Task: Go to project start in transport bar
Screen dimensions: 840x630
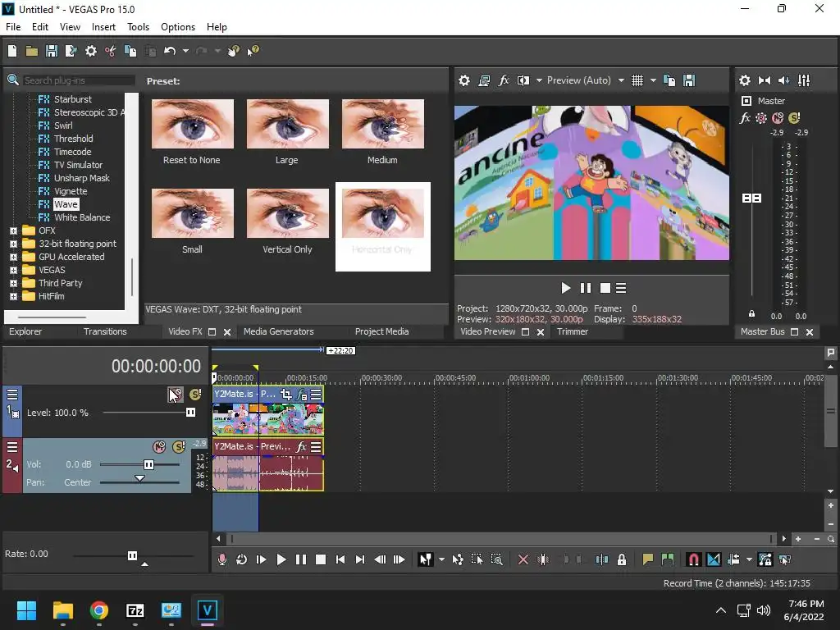Action: tap(340, 559)
